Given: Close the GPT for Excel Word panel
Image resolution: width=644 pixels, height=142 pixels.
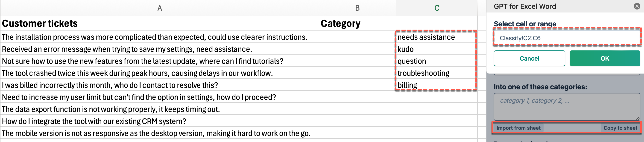Looking at the screenshot, I should (x=637, y=6).
